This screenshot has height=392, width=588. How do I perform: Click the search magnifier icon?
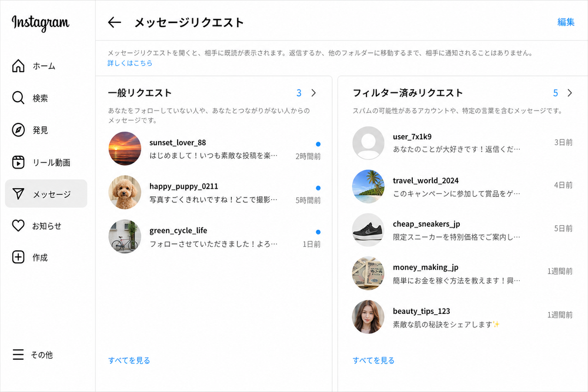coord(18,98)
